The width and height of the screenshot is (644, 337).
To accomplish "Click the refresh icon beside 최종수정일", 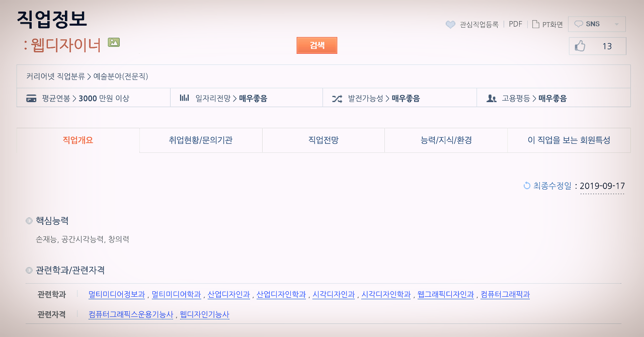I will coord(527,185).
